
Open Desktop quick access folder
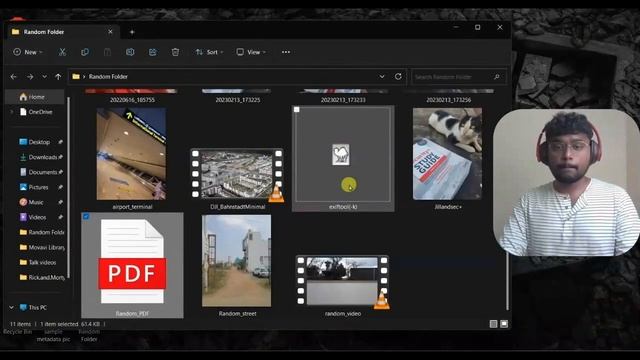pos(39,142)
